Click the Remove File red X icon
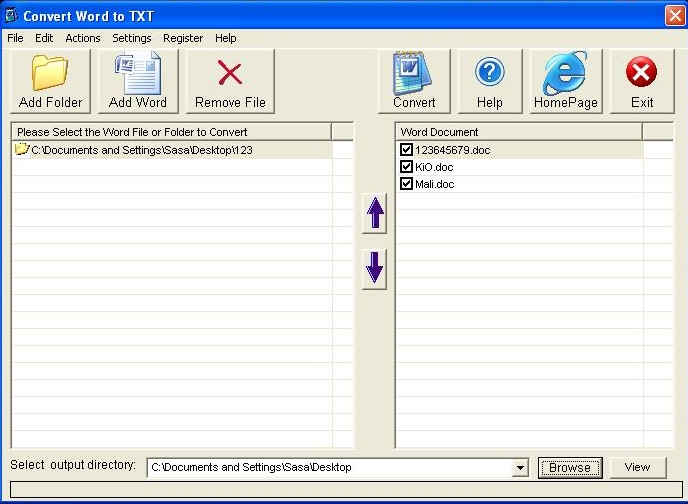 [230, 73]
